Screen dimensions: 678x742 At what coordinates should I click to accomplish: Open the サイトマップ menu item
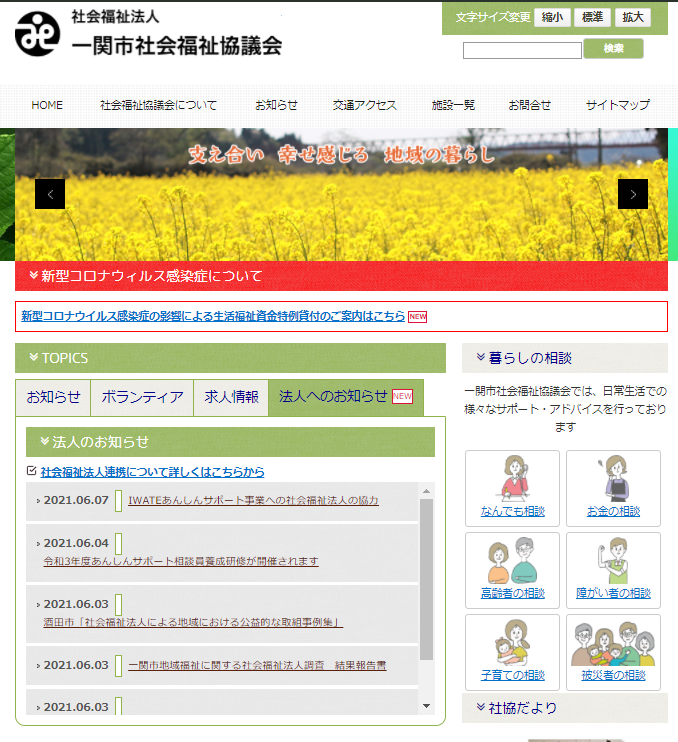[x=618, y=105]
